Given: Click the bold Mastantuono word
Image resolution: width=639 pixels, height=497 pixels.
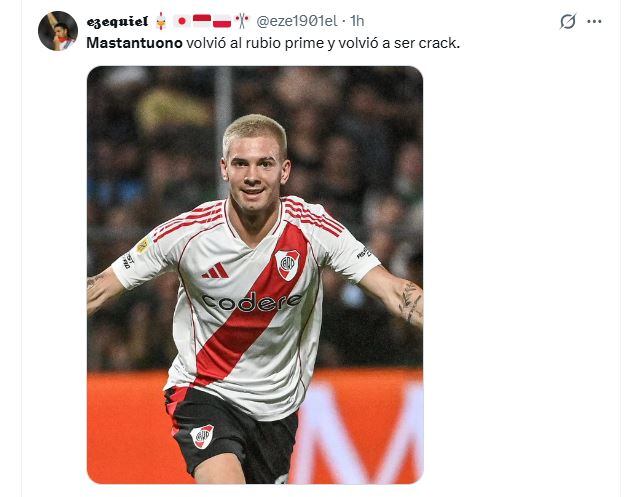Looking at the screenshot, I should click(134, 43).
